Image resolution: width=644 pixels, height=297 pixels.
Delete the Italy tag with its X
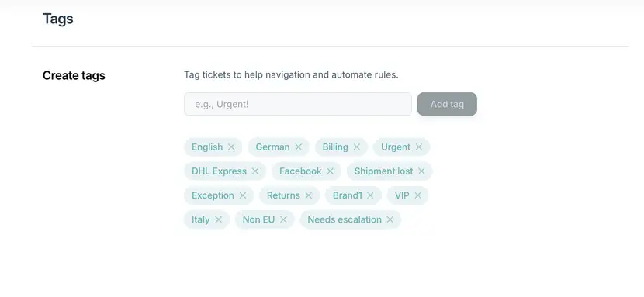(x=219, y=219)
